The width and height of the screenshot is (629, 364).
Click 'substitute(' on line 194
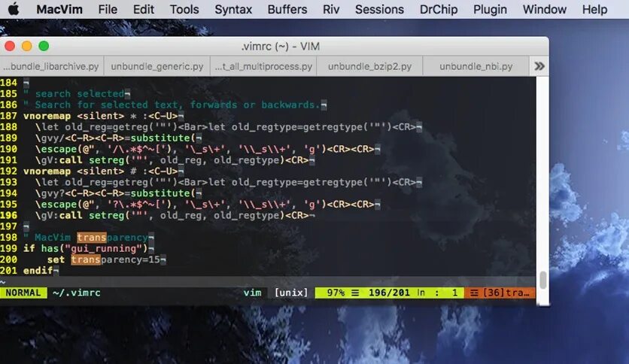[x=163, y=193]
